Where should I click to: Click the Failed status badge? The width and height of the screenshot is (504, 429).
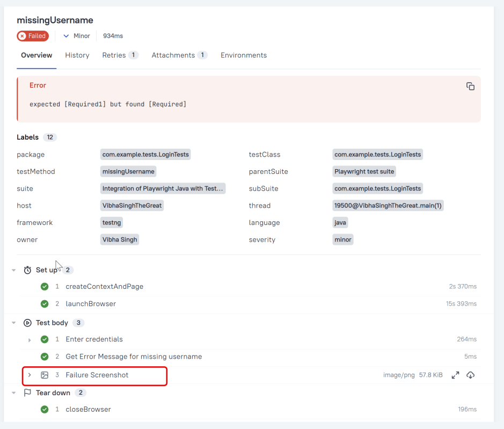33,36
